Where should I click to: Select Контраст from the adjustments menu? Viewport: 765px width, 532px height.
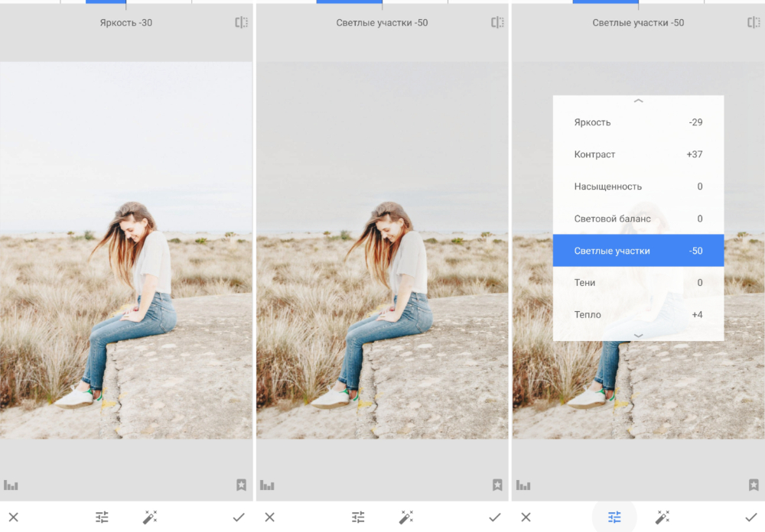tap(638, 154)
